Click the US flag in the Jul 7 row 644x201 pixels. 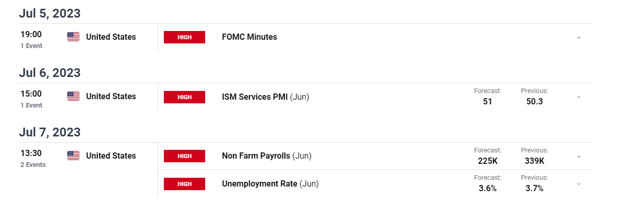[x=73, y=156]
